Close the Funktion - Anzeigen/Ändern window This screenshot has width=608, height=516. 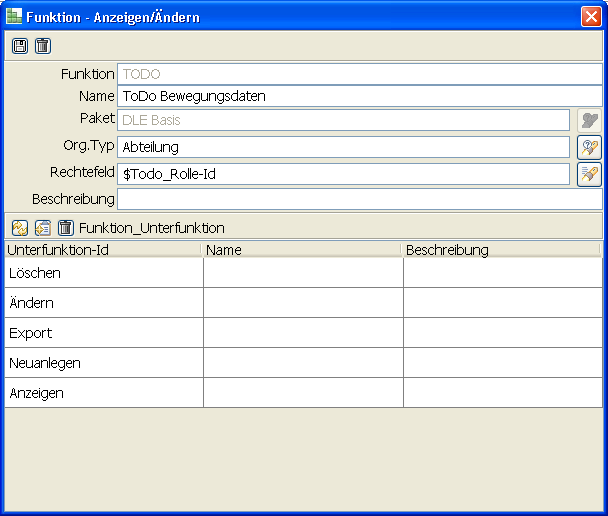click(x=590, y=17)
